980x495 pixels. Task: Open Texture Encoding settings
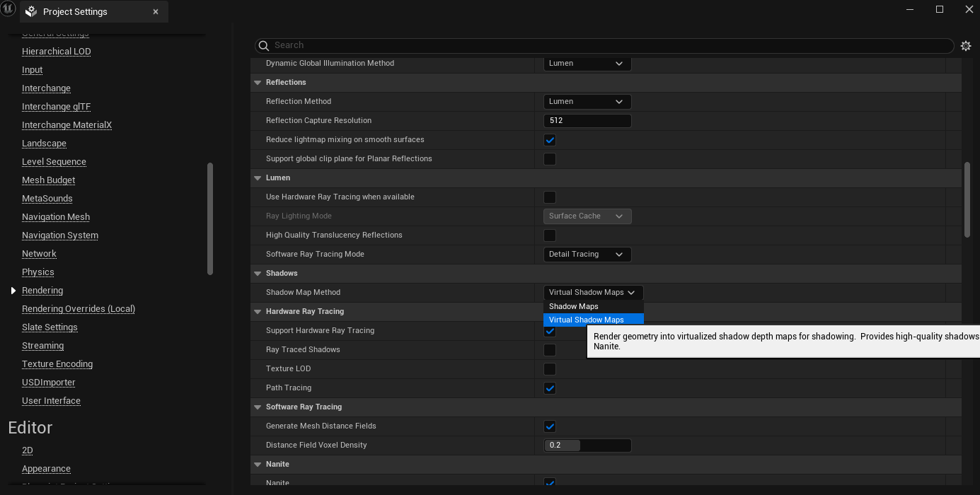tap(57, 364)
